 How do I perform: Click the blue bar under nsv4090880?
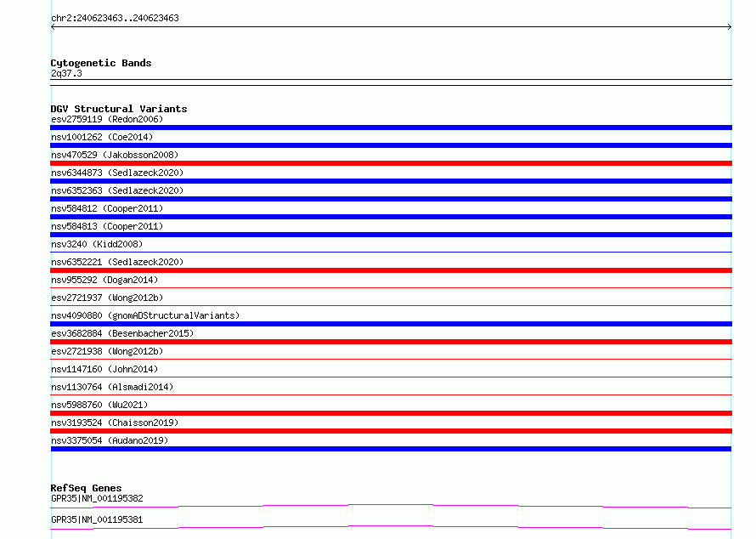(391, 324)
